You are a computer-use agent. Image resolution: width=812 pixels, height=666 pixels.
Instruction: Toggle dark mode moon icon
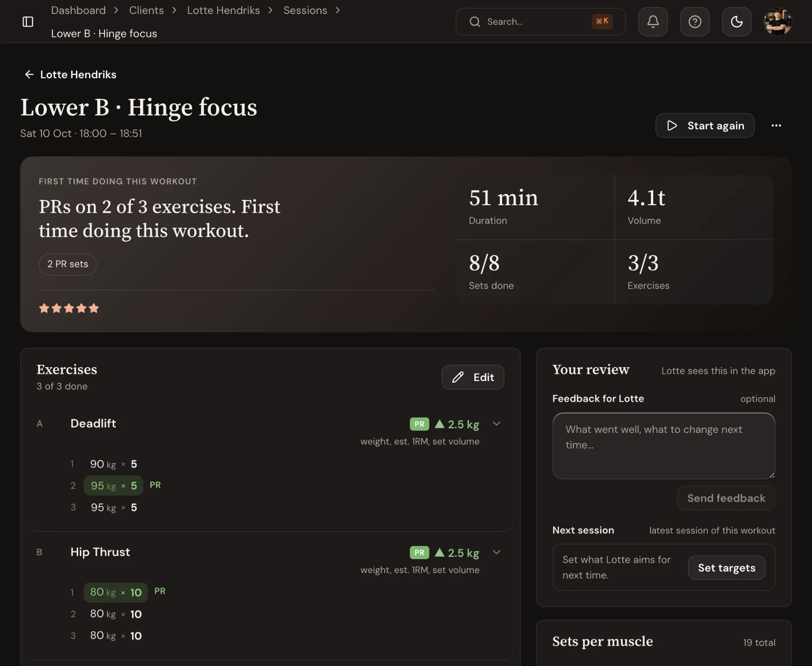tap(736, 22)
